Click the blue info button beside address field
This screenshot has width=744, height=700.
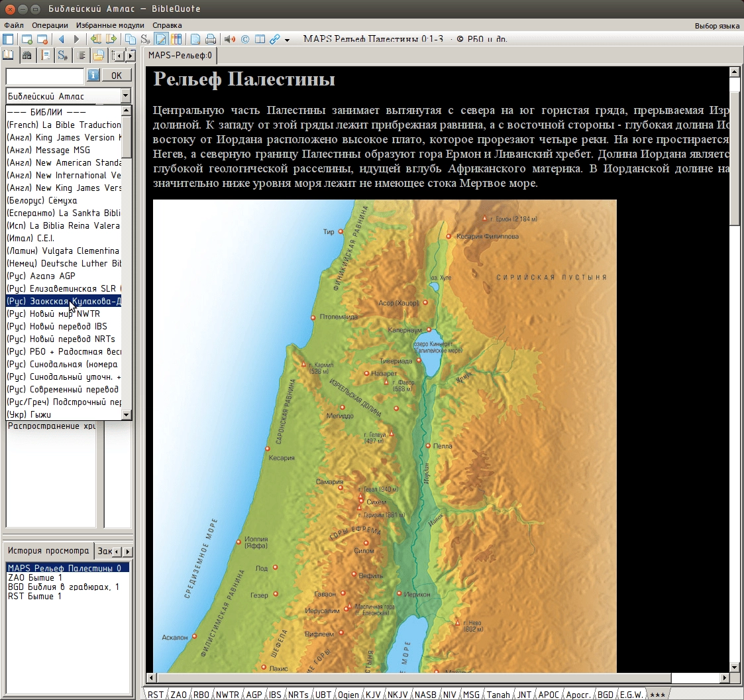93,75
